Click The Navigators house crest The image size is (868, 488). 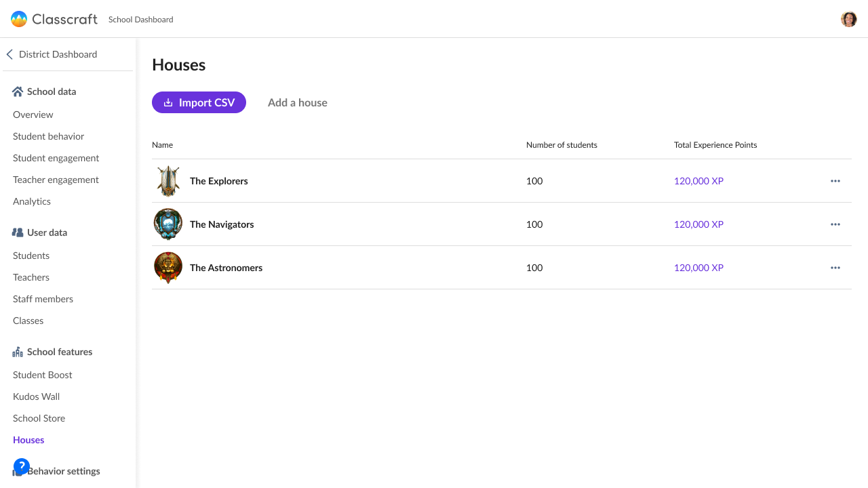(x=168, y=224)
